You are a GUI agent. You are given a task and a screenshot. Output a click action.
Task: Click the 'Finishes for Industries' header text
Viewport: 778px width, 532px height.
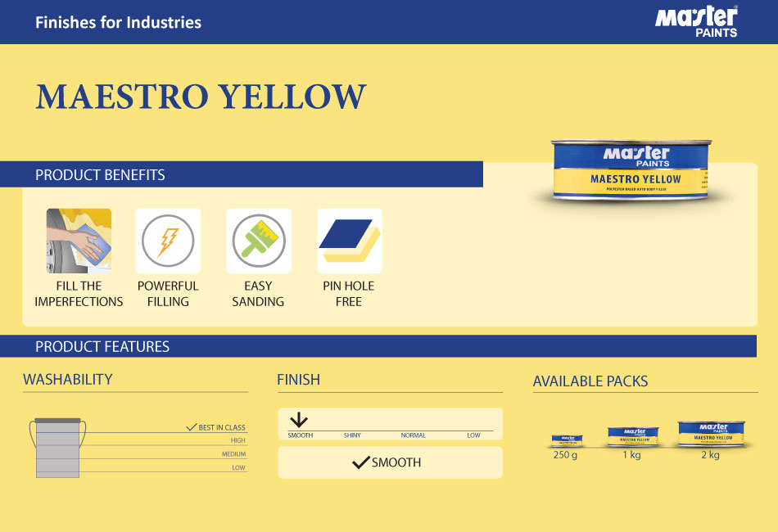(118, 22)
